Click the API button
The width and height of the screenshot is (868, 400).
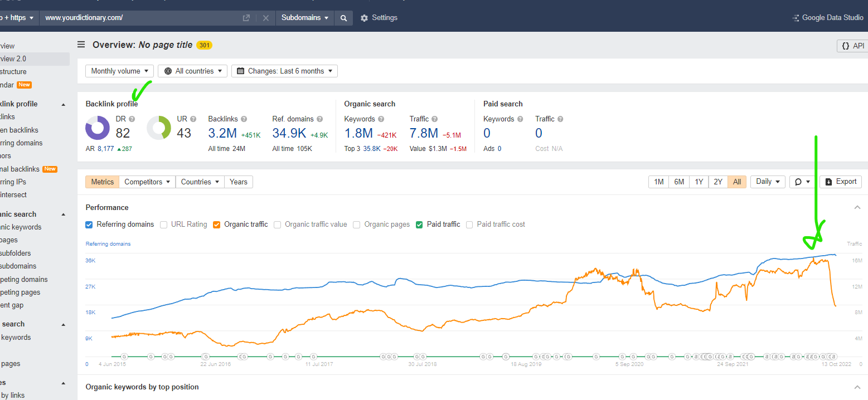(x=853, y=46)
